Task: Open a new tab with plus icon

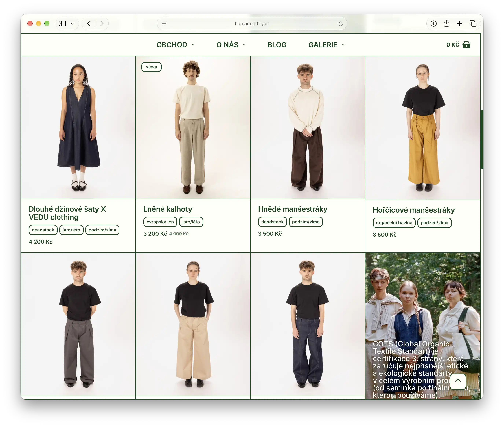Action: point(459,23)
